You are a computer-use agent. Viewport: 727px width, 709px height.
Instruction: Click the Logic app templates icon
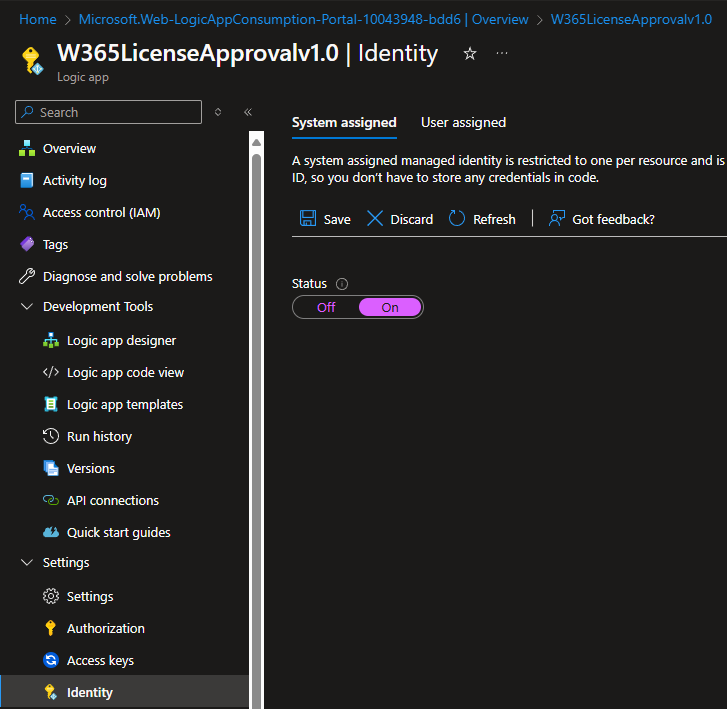tap(51, 404)
